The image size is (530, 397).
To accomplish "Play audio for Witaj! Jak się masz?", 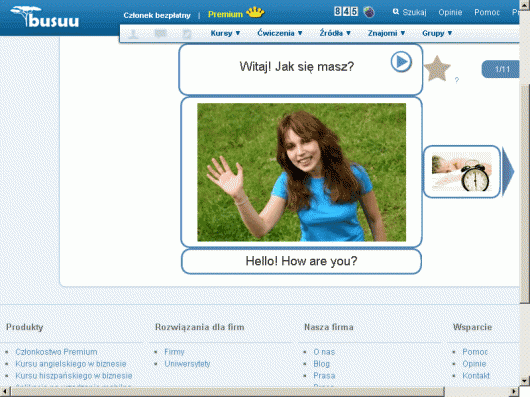I will (401, 61).
